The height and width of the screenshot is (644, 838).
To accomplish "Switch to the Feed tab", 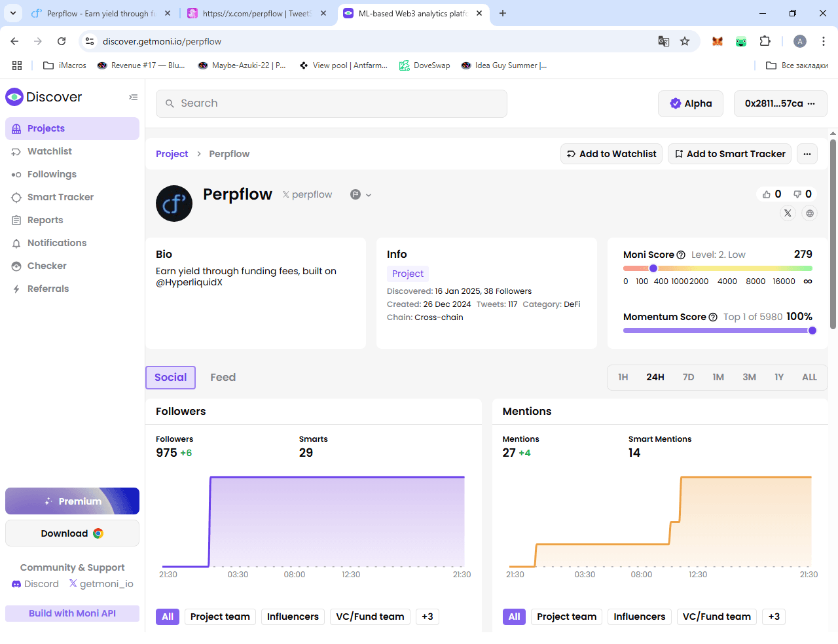I will coord(223,378).
